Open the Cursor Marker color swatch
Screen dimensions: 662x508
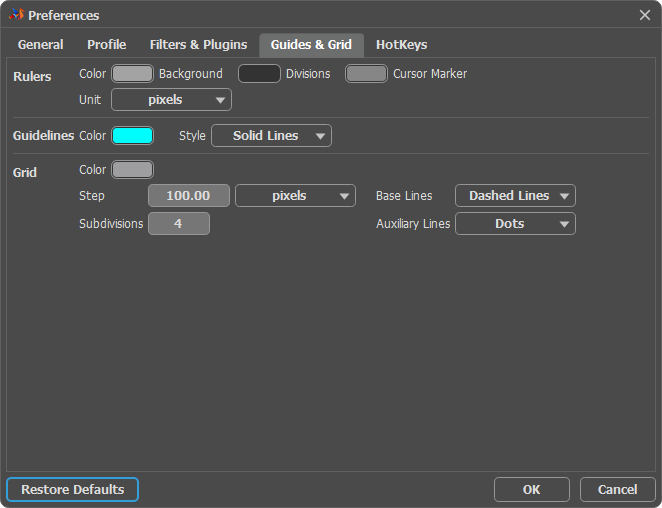(x=366, y=73)
